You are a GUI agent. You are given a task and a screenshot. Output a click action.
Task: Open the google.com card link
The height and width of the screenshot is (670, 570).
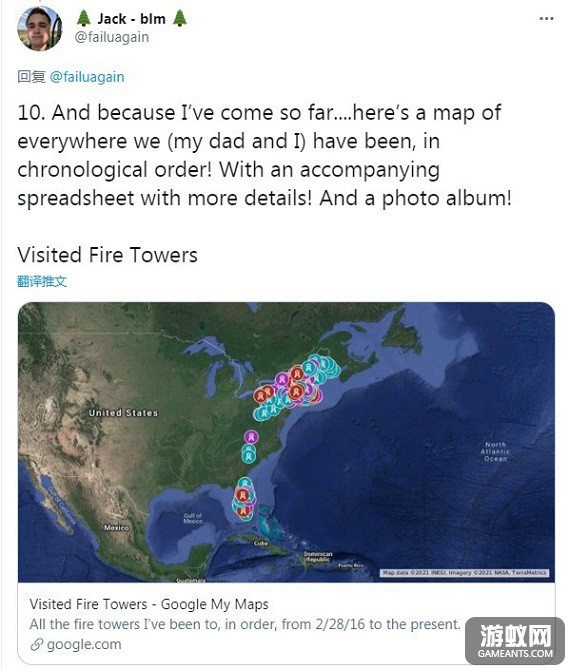click(84, 644)
